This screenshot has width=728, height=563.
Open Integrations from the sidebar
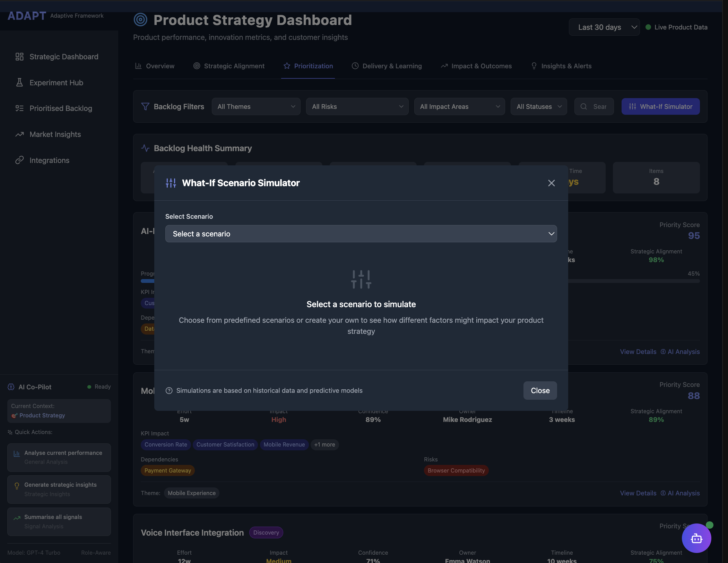49,161
